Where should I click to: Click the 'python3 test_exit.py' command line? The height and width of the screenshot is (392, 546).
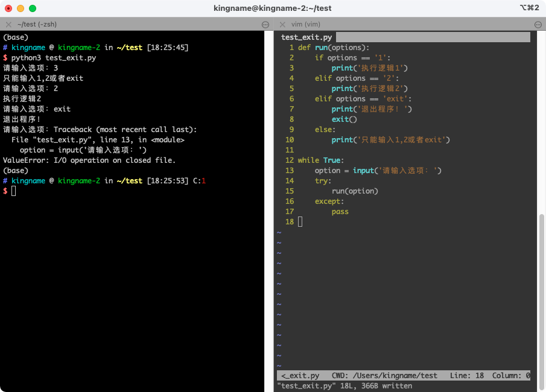tap(54, 58)
